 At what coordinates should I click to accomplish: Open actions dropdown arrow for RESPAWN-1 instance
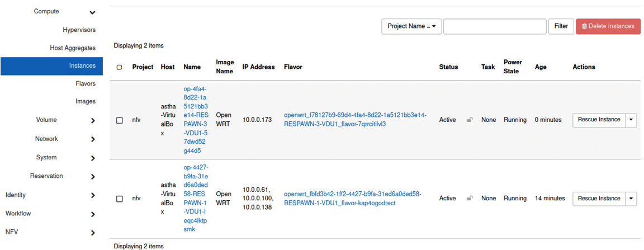(631, 198)
